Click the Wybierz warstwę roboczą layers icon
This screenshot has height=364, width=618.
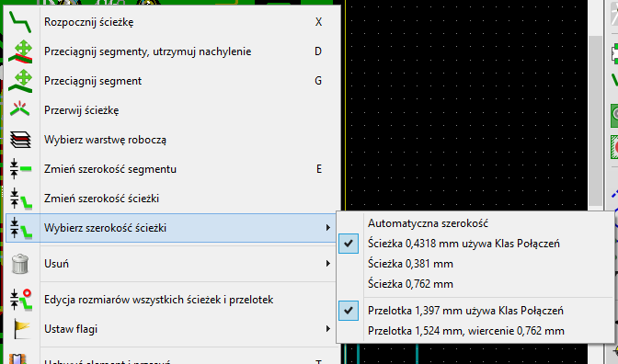click(x=20, y=140)
